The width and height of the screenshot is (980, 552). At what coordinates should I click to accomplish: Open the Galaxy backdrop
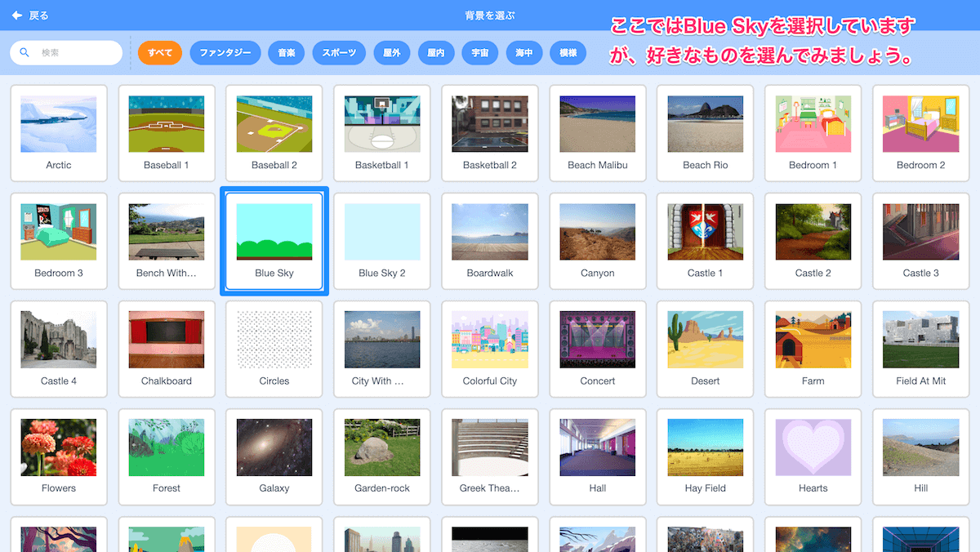(274, 456)
